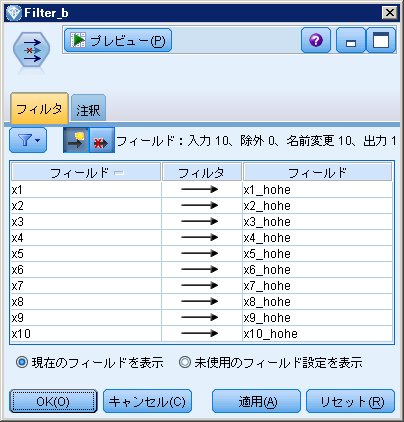Maximize dialog using the window icon

click(381, 40)
